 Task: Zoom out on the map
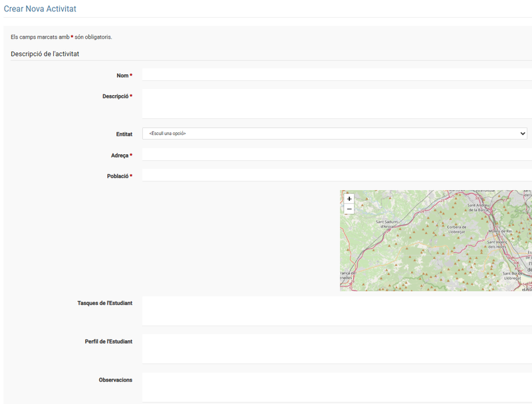pos(349,209)
